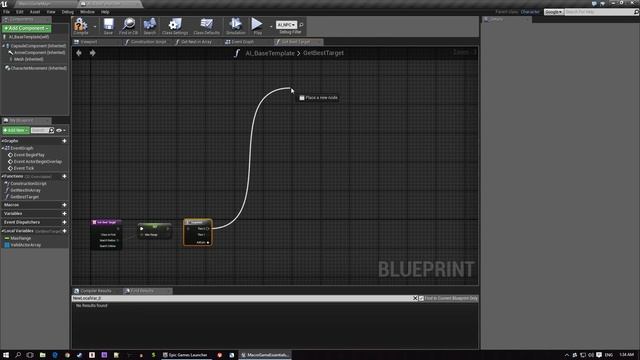Open compile options dropdown arrow
Screen dimensions: 640x360
[95, 26]
